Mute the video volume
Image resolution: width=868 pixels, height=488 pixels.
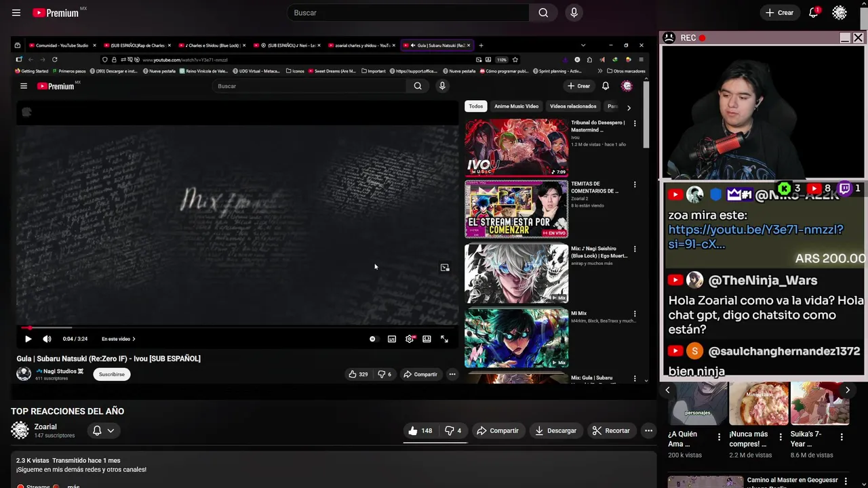point(47,339)
